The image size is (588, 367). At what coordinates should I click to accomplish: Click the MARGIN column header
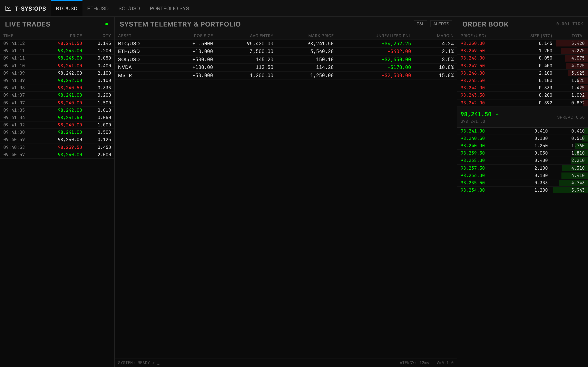coord(445,36)
